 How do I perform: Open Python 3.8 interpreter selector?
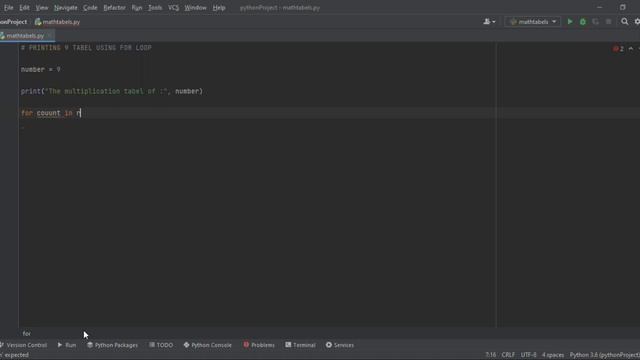point(604,355)
